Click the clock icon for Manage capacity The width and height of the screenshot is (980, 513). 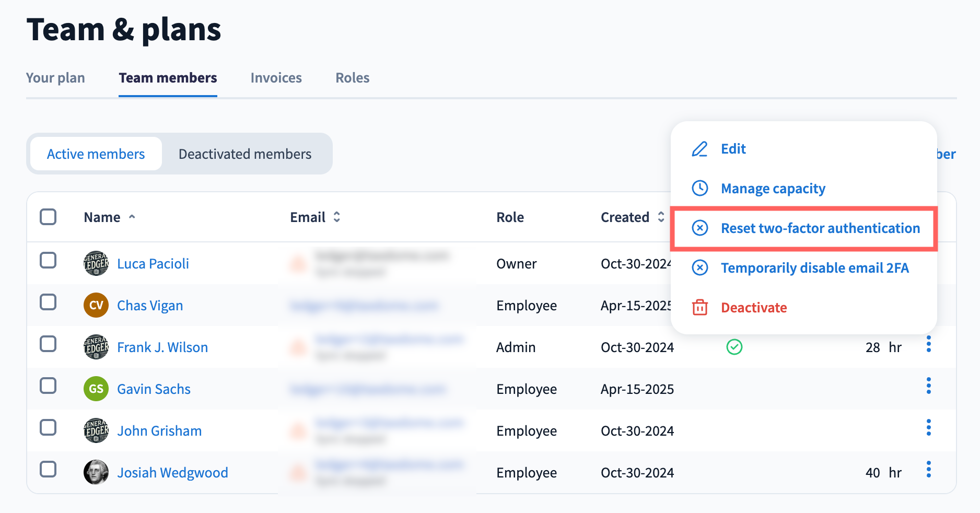(x=699, y=188)
